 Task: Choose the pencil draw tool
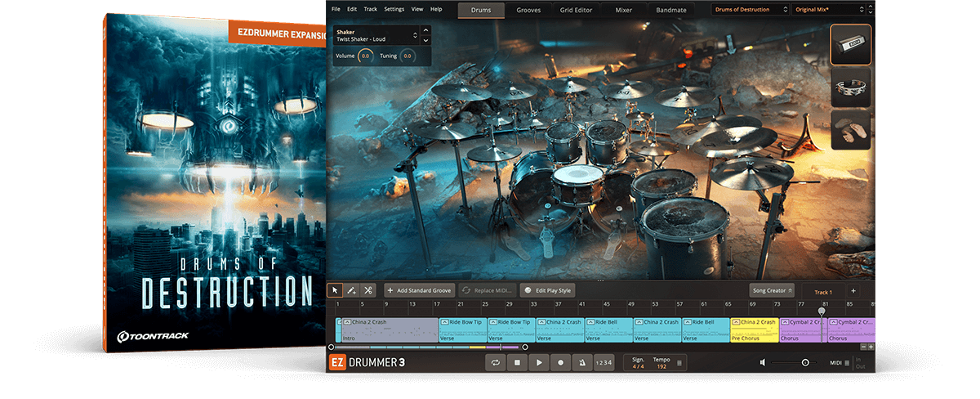351,290
